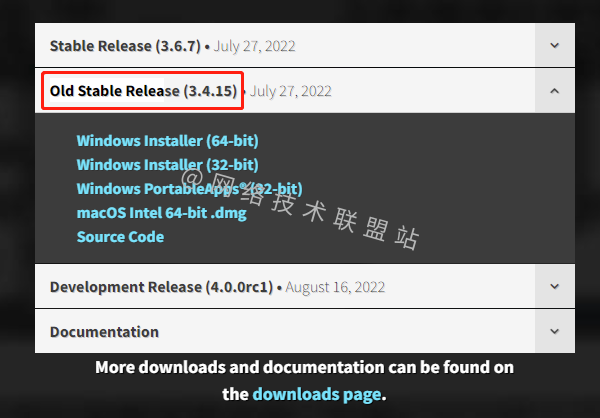The image size is (600, 418).
Task: Collapse Old Stable Release with the up chevron
Action: [x=554, y=91]
